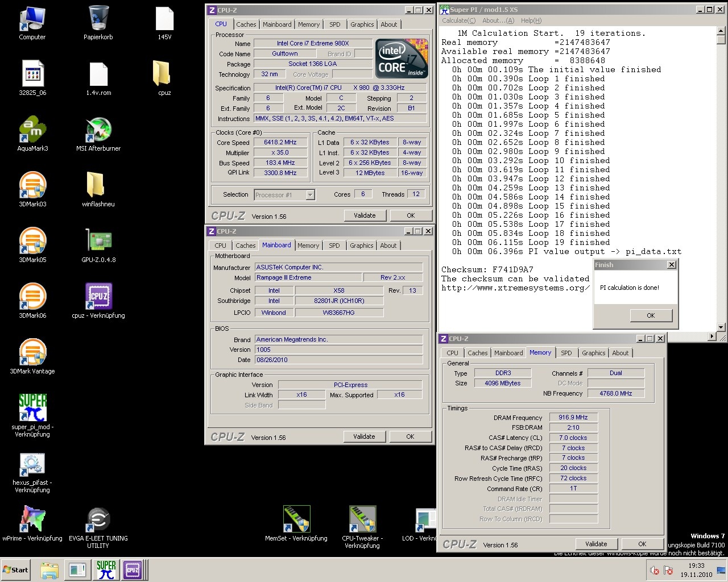This screenshot has width=728, height=582.
Task: Open the Papierkorb recycle bin
Action: [98, 23]
